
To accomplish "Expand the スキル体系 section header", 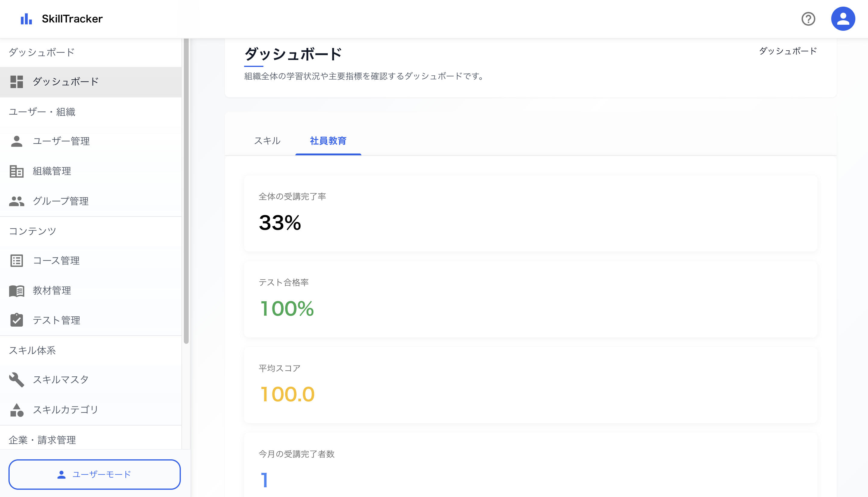I will (33, 350).
